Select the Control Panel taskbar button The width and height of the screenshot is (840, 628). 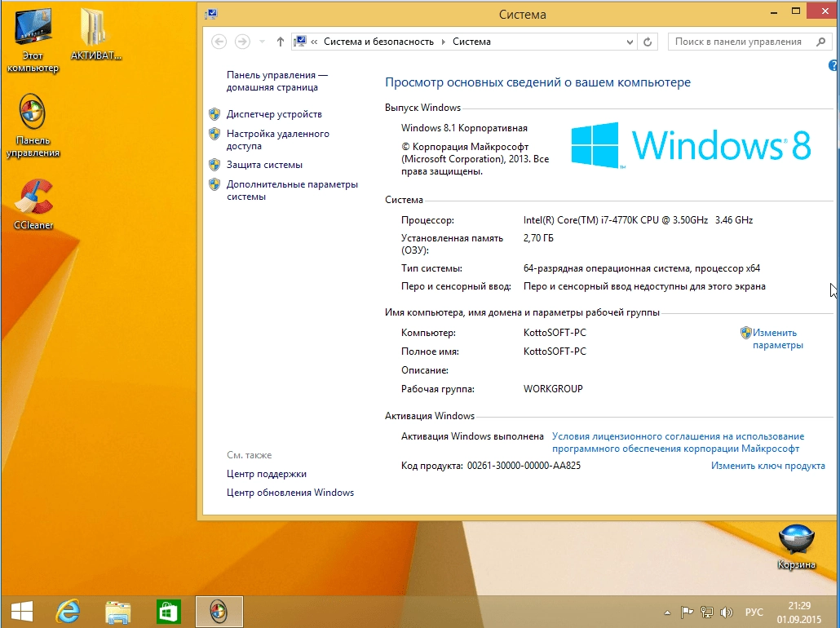pos(219,612)
